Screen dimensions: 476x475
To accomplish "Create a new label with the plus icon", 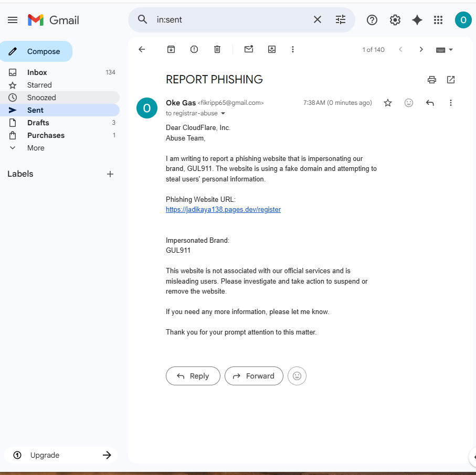I will point(110,174).
